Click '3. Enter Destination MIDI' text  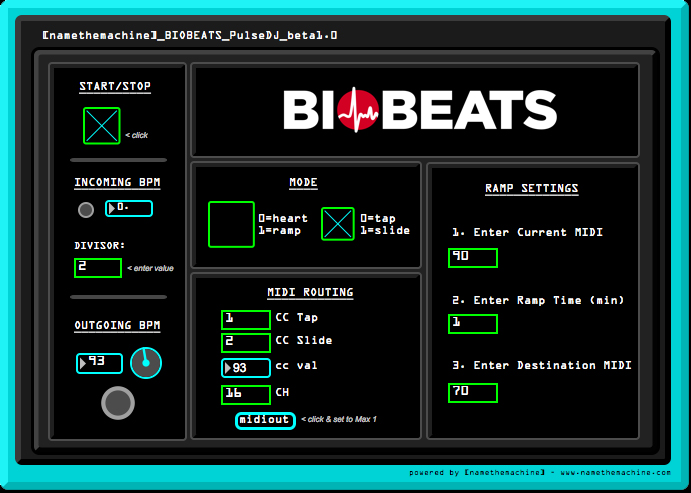pyautogui.click(x=542, y=365)
